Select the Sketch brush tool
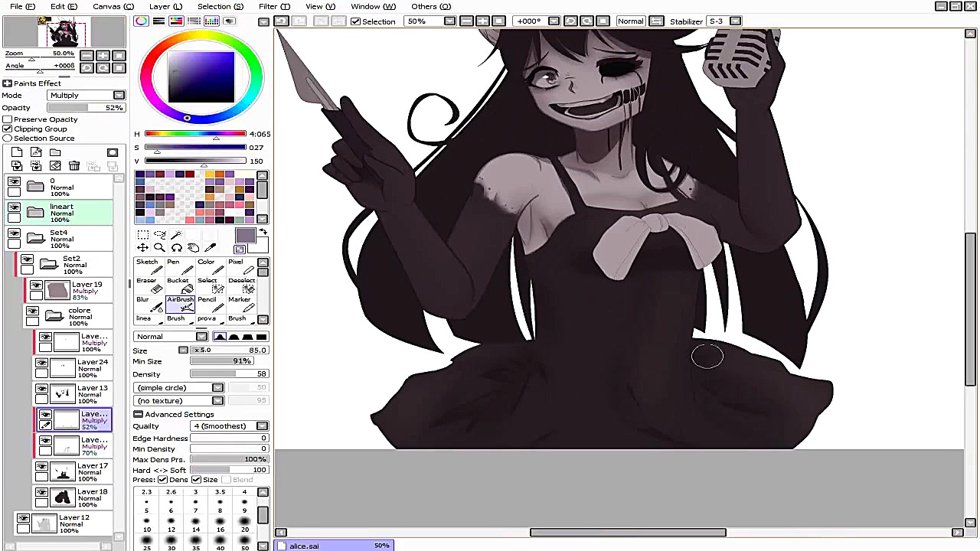Screen dimensions: 980x551 click(x=148, y=266)
